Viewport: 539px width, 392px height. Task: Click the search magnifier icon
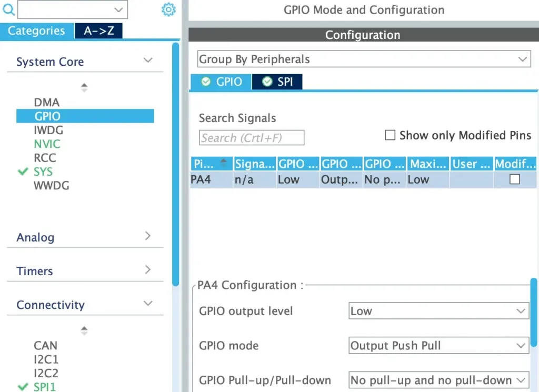click(8, 9)
